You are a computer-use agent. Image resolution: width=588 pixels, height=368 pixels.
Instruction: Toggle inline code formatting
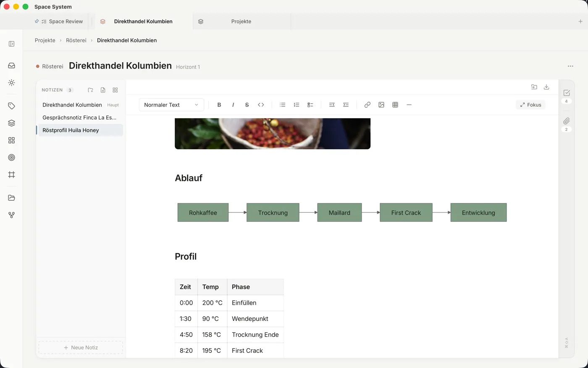pos(261,105)
